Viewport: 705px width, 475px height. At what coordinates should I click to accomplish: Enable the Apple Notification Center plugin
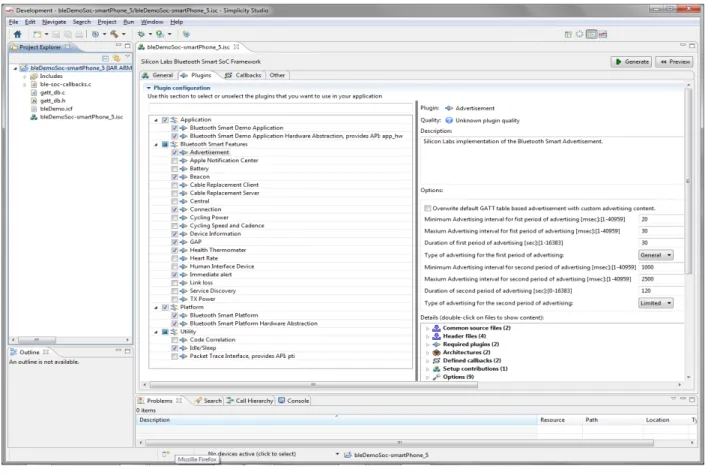[x=174, y=161]
